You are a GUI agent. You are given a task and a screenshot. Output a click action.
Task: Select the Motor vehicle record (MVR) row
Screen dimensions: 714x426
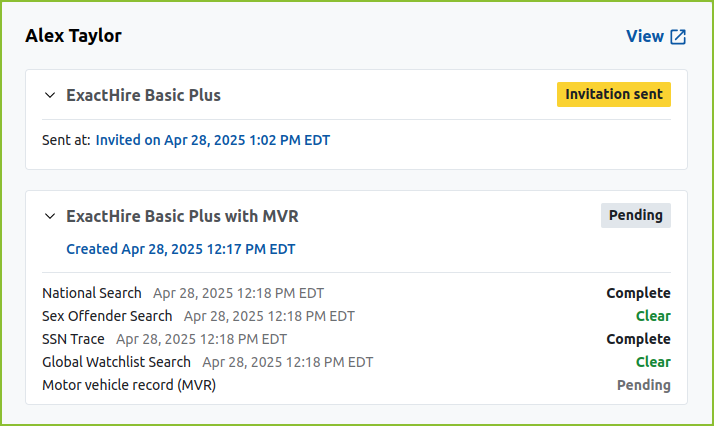click(x=129, y=385)
